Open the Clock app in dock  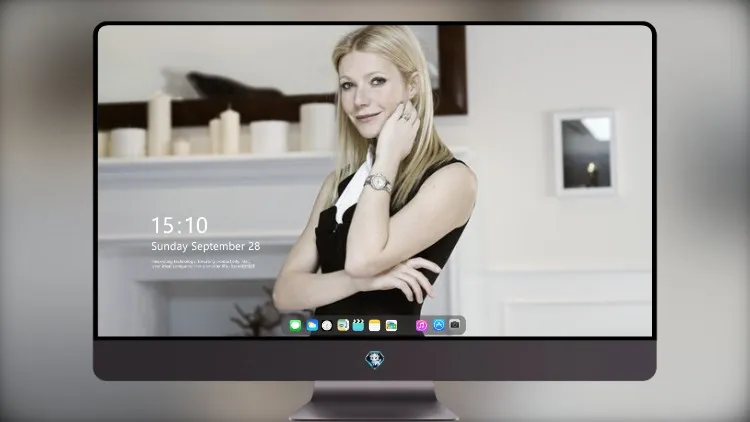tap(327, 325)
